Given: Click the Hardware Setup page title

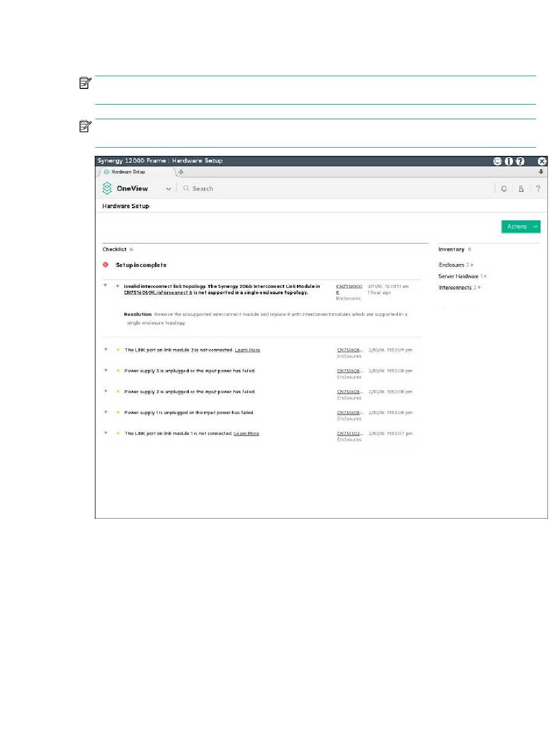Looking at the screenshot, I should (x=126, y=206).
